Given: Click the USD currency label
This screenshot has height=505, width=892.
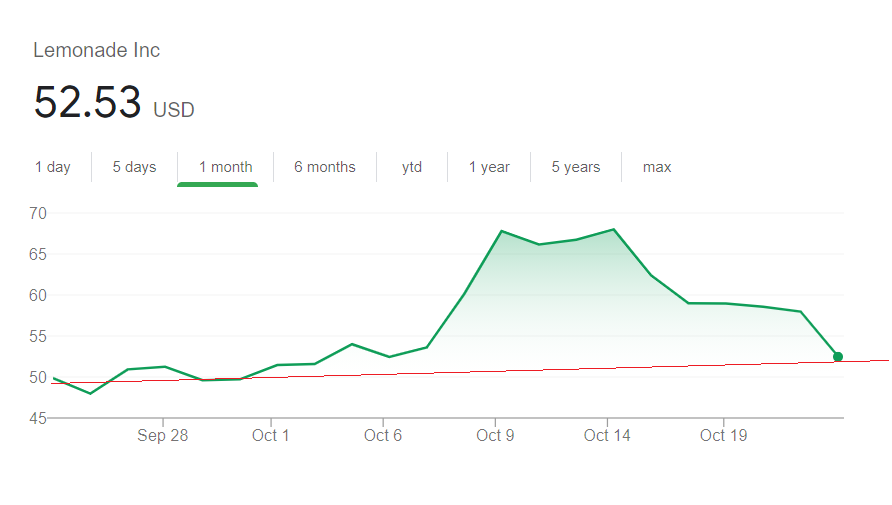Looking at the screenshot, I should click(x=174, y=110).
